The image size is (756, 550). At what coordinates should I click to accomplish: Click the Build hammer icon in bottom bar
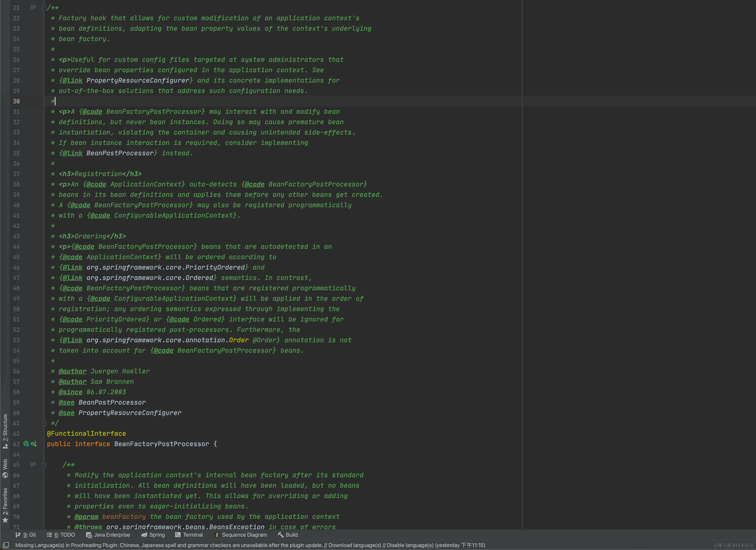[x=281, y=535]
